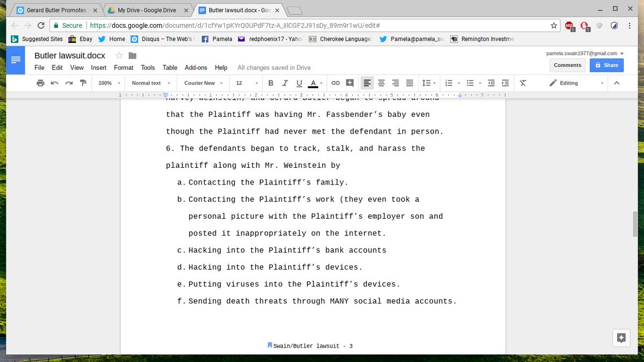This screenshot has width=644, height=362.
Task: Click the Redo arrow icon
Action: [69, 83]
